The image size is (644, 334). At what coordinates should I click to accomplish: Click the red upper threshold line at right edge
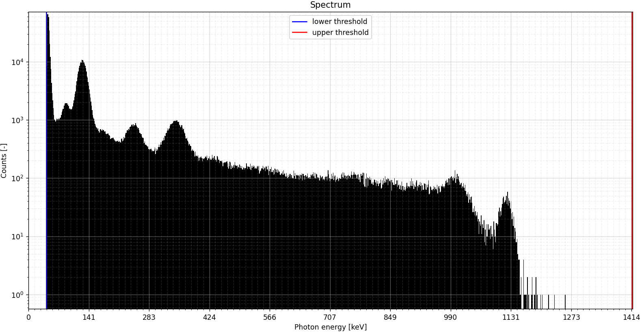[x=632, y=163]
